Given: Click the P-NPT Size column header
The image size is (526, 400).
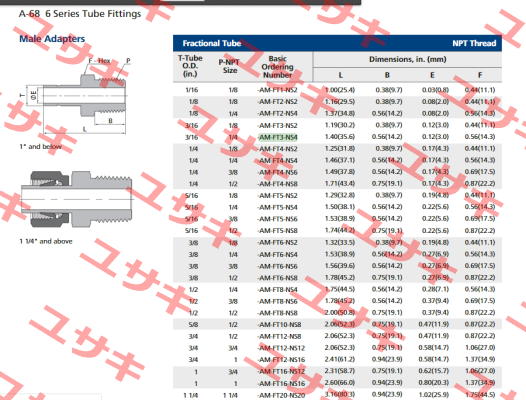Looking at the screenshot, I should pyautogui.click(x=229, y=66).
